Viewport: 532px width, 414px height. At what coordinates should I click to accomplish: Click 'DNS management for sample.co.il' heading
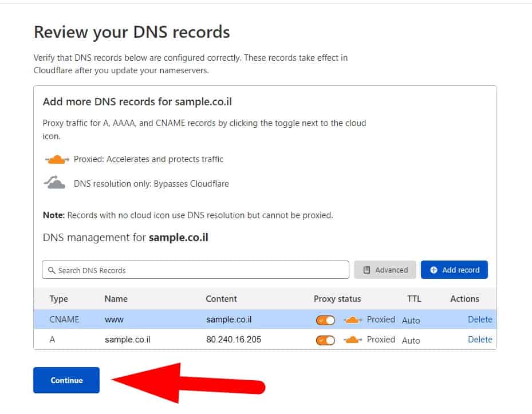[x=125, y=237]
